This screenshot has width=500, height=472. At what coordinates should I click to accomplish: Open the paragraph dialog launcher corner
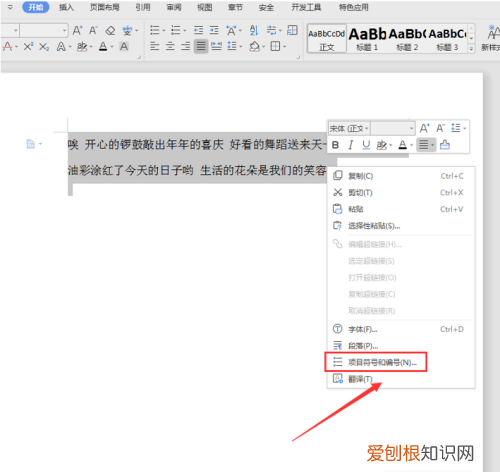(298, 57)
